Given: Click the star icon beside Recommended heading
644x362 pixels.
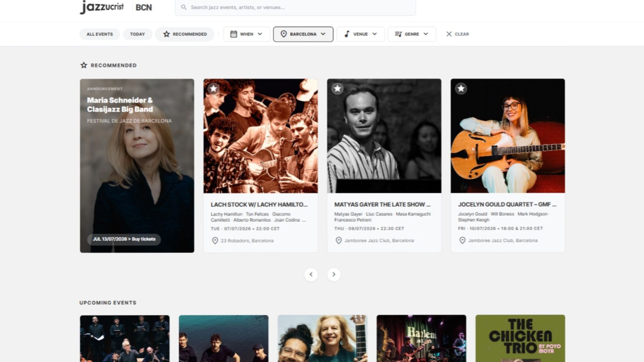Looking at the screenshot, I should click(84, 65).
